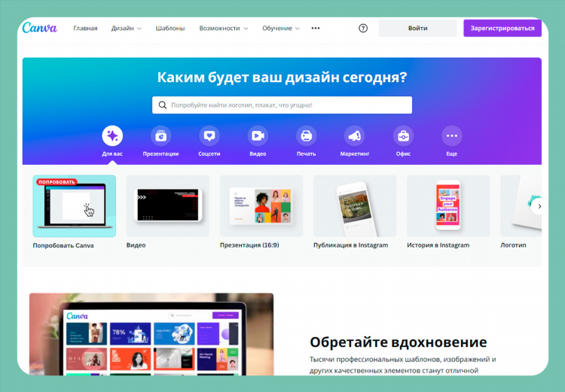Select the Презентации category icon
This screenshot has width=565, height=392.
tap(160, 135)
